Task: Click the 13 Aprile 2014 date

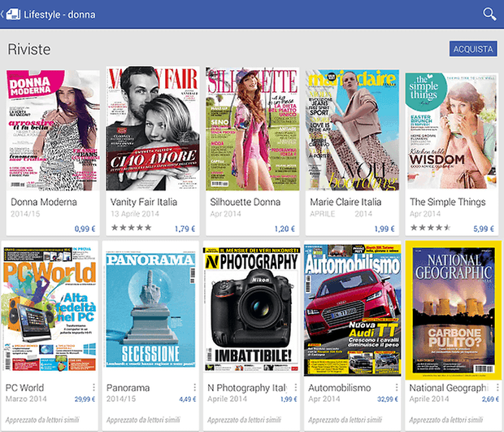Action: pyautogui.click(x=135, y=214)
